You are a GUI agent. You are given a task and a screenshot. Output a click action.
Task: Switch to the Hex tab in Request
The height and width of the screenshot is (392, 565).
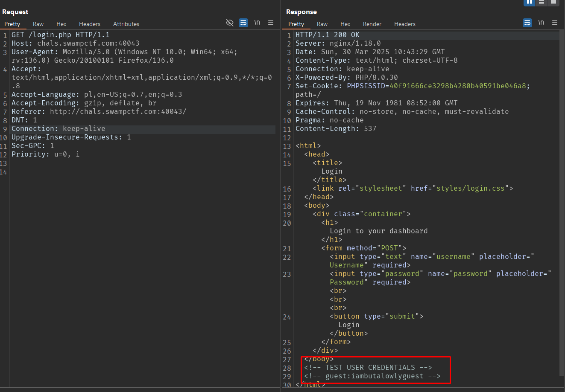click(61, 24)
